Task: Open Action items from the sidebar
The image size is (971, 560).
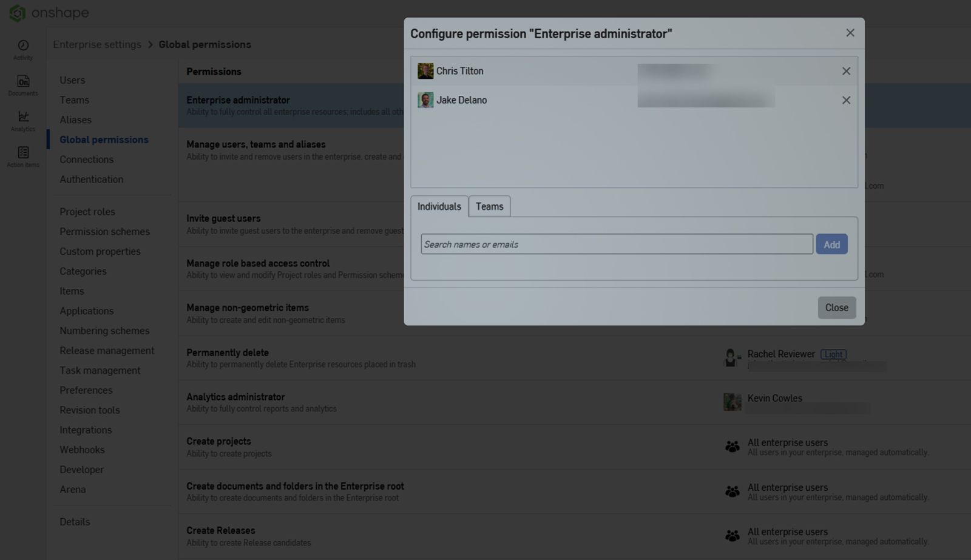Action: point(22,157)
